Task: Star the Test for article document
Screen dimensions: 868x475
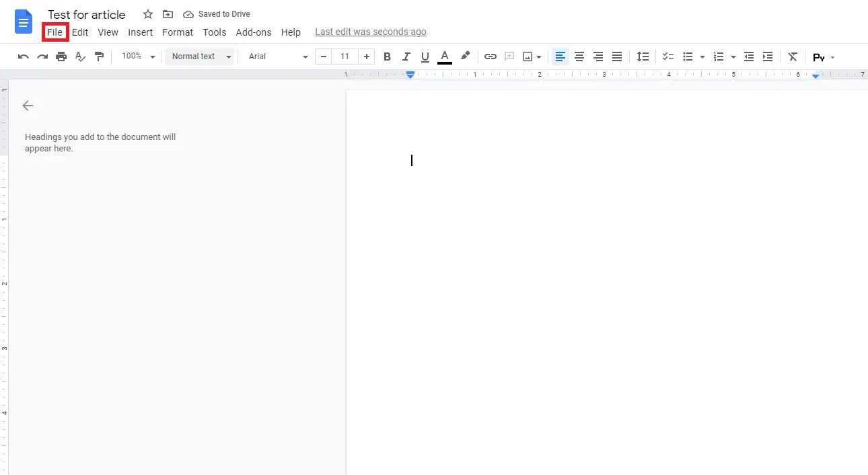Action: pyautogui.click(x=147, y=13)
